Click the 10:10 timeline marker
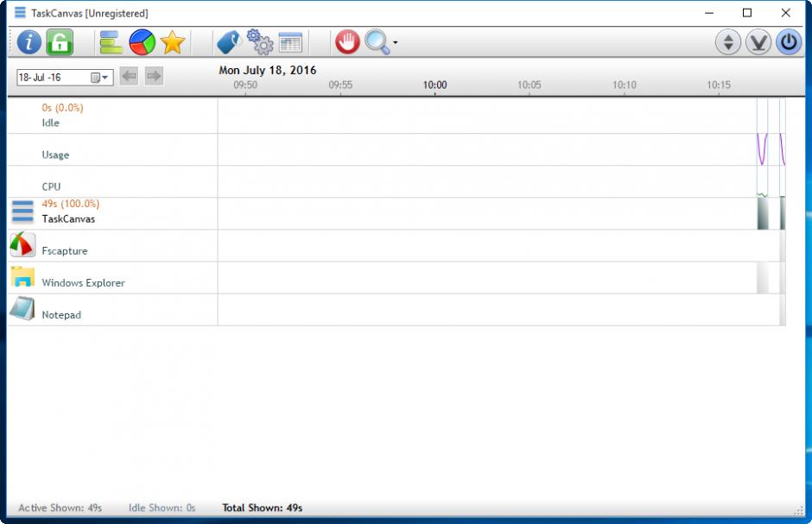Image resolution: width=812 pixels, height=524 pixels. click(x=624, y=85)
